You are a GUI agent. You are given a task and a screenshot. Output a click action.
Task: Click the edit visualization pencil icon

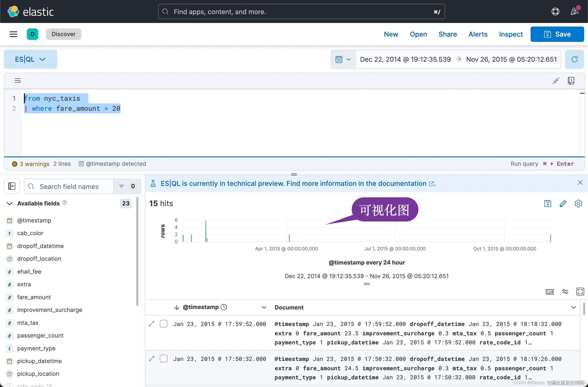point(563,204)
